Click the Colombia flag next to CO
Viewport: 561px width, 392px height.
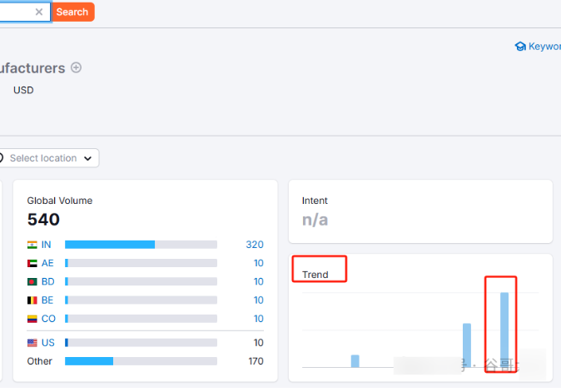click(32, 319)
